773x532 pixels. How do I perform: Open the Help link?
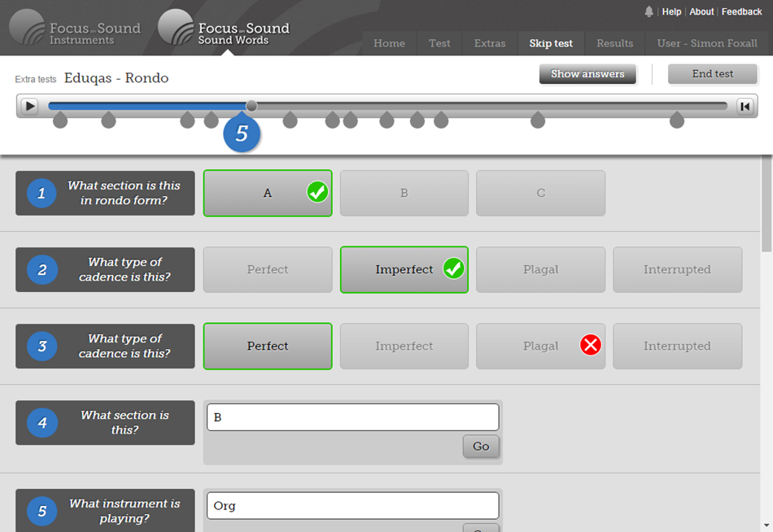point(671,12)
